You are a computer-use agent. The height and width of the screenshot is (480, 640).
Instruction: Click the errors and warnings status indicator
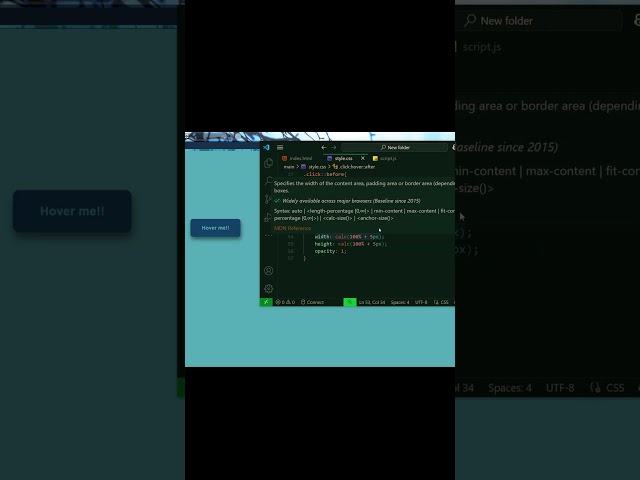coord(285,302)
